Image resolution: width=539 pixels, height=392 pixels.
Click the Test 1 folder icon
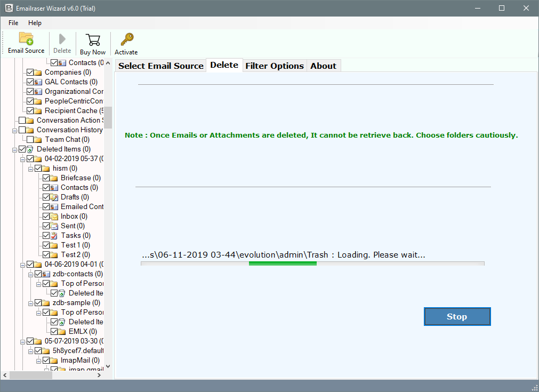54,245
